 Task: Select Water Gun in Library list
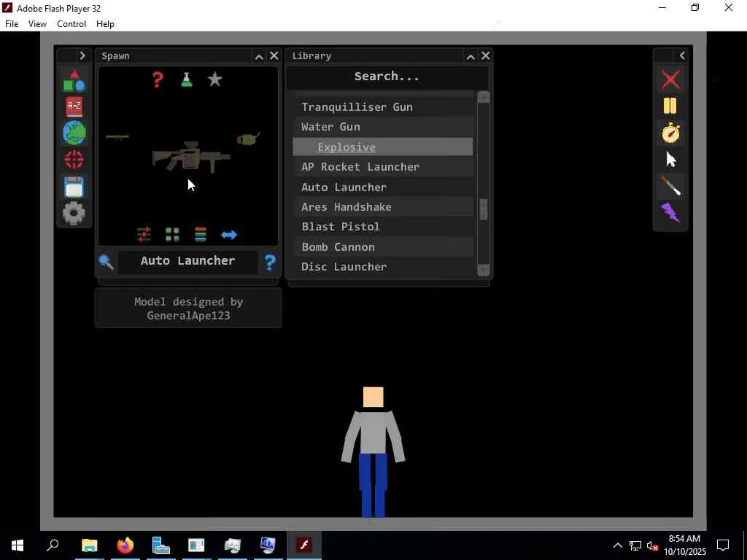click(x=382, y=127)
